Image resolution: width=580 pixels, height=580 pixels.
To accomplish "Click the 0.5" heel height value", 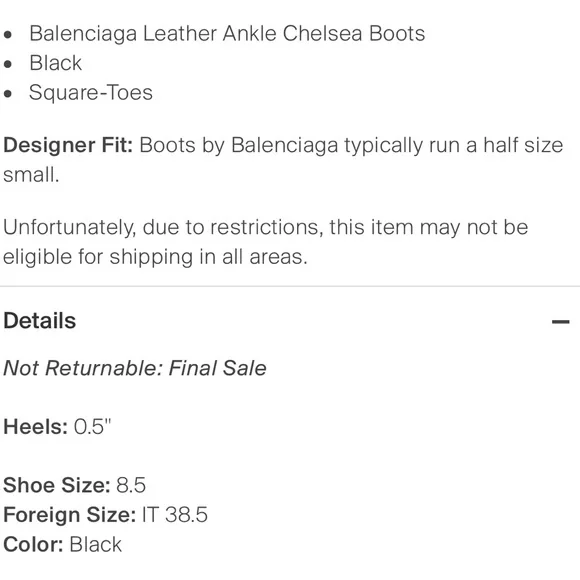I will point(92,426).
